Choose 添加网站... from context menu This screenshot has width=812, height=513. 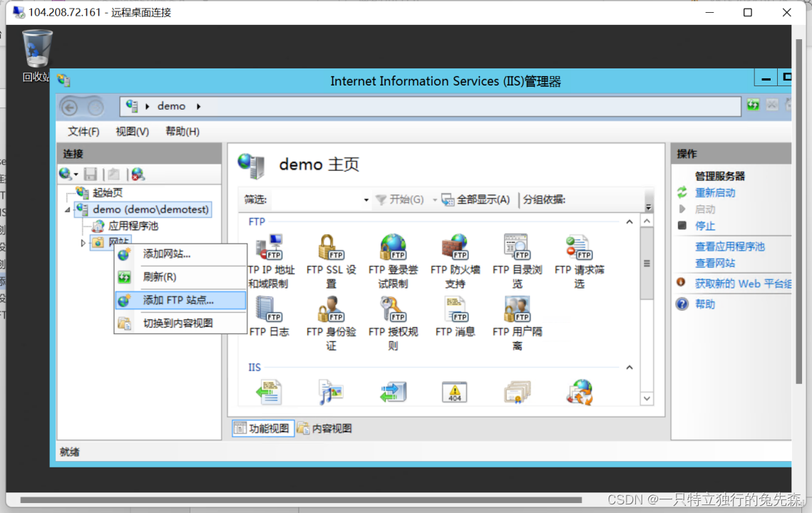(x=180, y=254)
